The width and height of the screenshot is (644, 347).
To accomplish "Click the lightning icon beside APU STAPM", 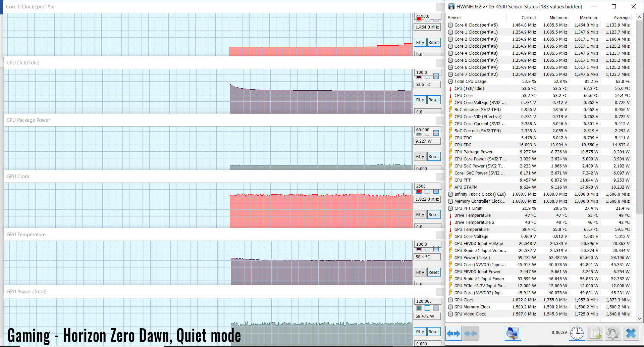I will pos(450,187).
